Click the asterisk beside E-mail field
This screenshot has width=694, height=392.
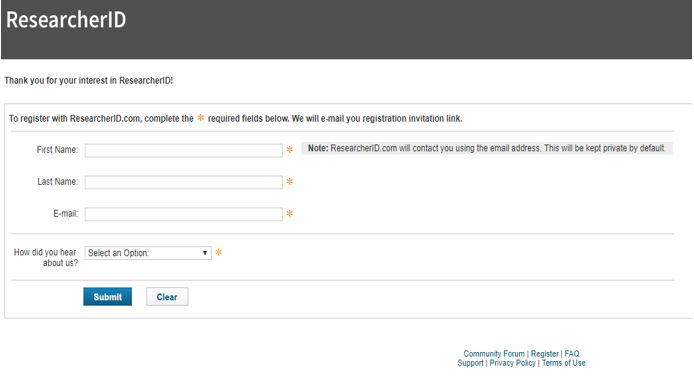point(289,214)
